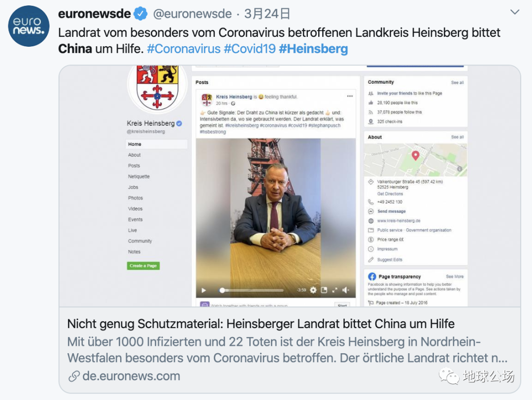Open the #Coronavirus hashtag link
The width and height of the screenshot is (532, 400).
(184, 49)
